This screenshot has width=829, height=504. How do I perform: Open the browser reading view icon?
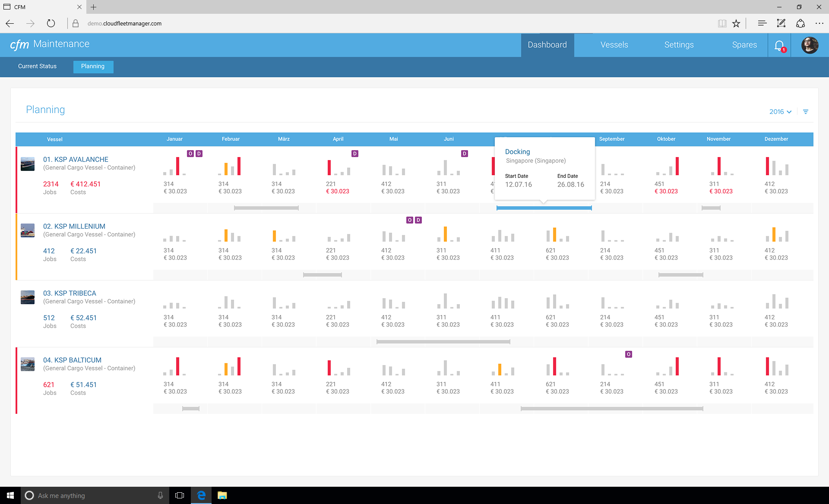click(x=722, y=24)
